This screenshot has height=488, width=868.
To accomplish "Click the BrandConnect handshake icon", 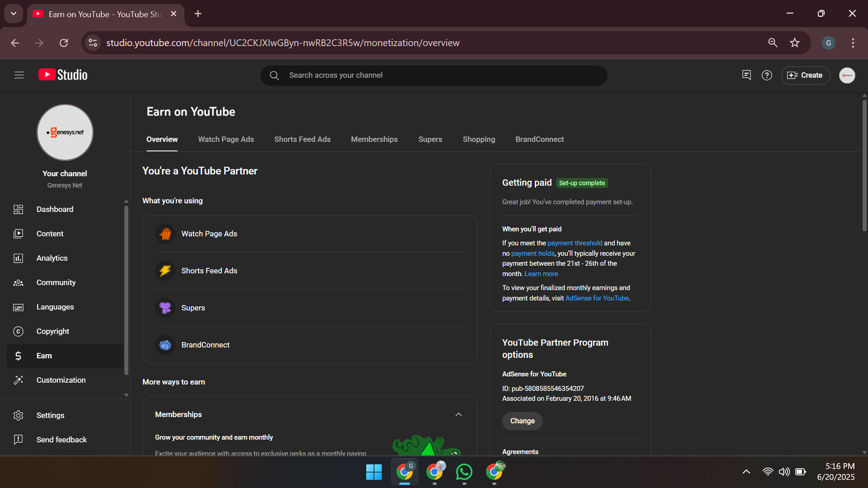I will click(x=165, y=345).
